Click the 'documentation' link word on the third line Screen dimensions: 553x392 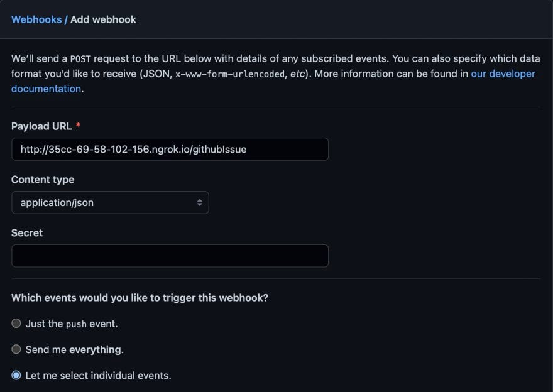coord(47,89)
